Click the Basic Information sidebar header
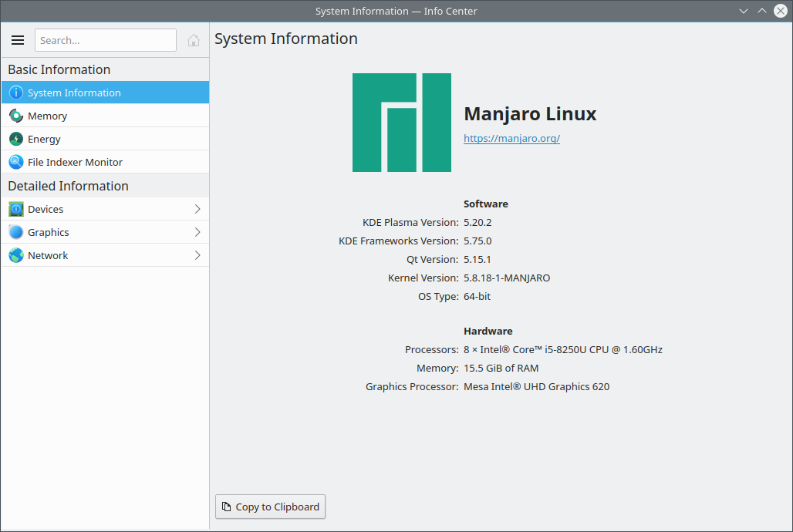The width and height of the screenshot is (793, 532). tap(59, 69)
